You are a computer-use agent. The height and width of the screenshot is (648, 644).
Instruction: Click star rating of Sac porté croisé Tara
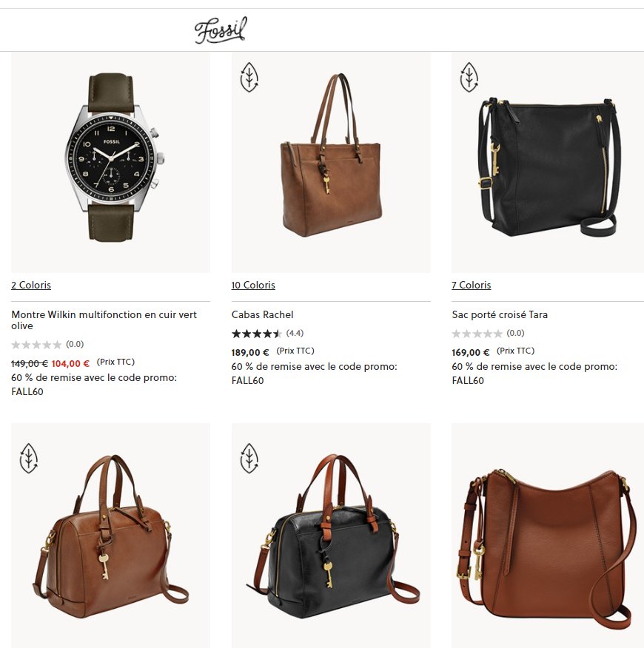point(477,334)
